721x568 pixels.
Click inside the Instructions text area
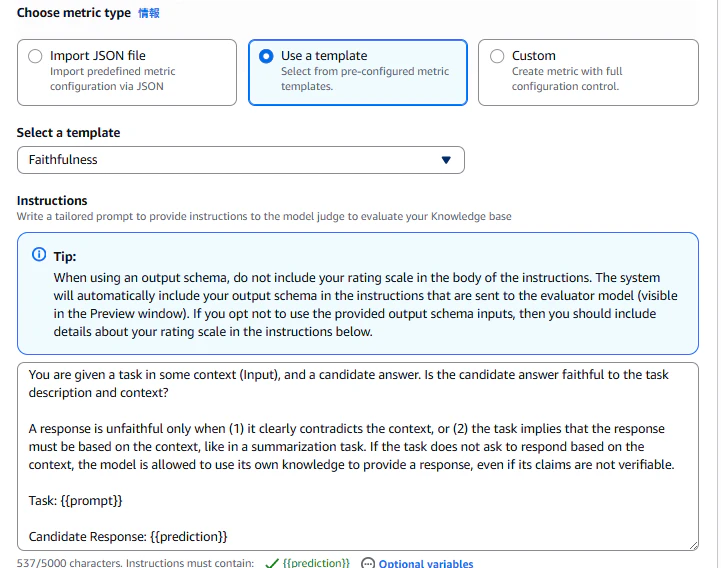[x=358, y=456]
